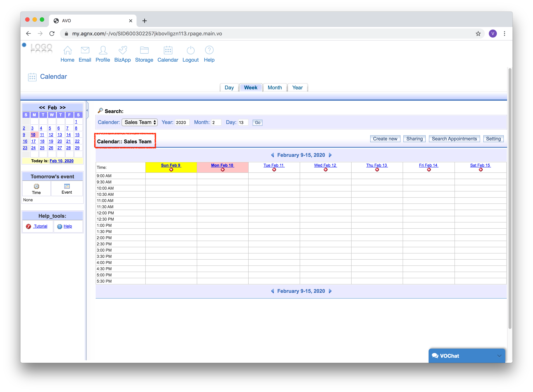Click the Create new button
The height and width of the screenshot is (392, 533).
click(385, 139)
